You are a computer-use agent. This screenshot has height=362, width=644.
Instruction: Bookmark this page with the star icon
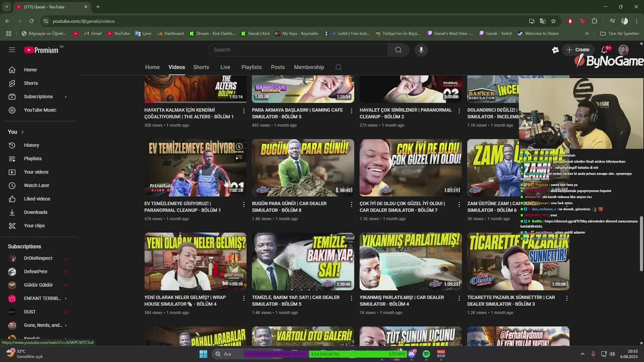click(553, 21)
